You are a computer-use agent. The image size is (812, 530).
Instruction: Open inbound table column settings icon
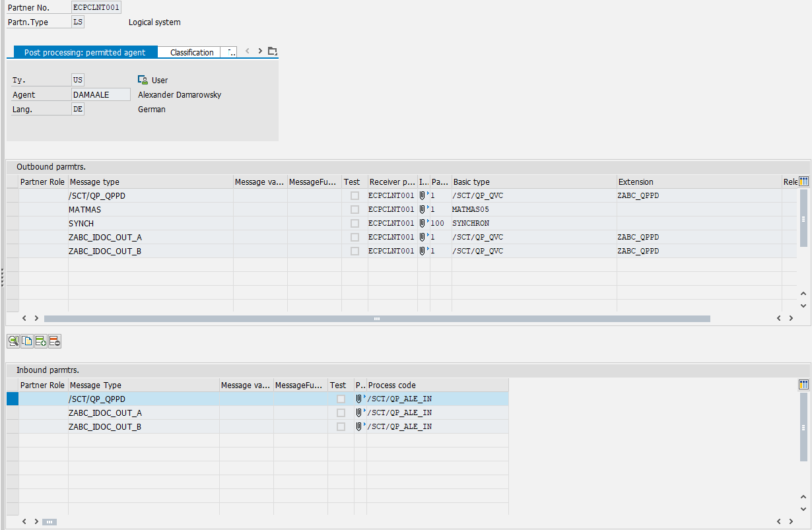click(803, 385)
